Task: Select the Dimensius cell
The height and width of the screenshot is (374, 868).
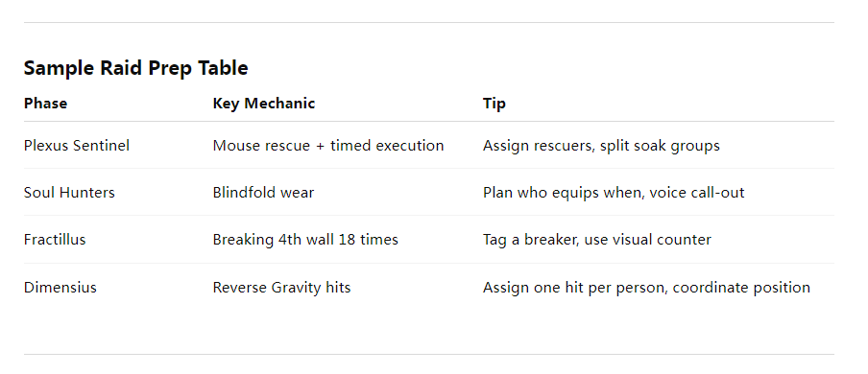Action: point(60,288)
